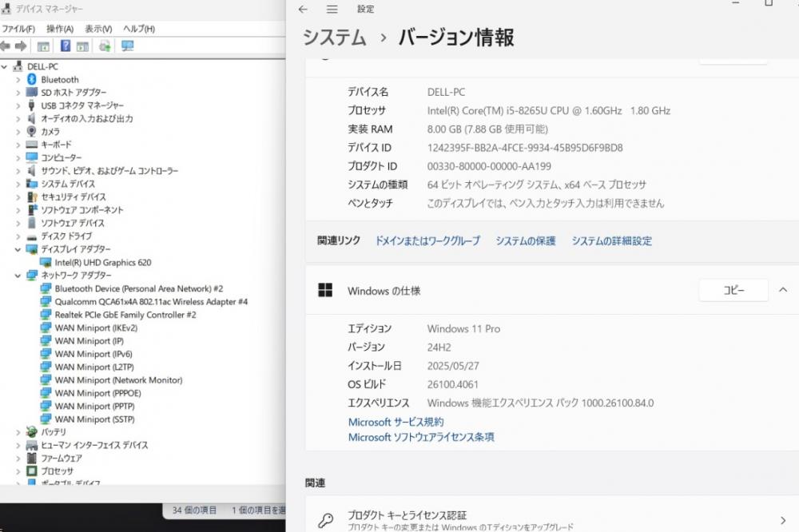
Task: Select WAN Miniport (L2TP) entry
Action: point(94,367)
